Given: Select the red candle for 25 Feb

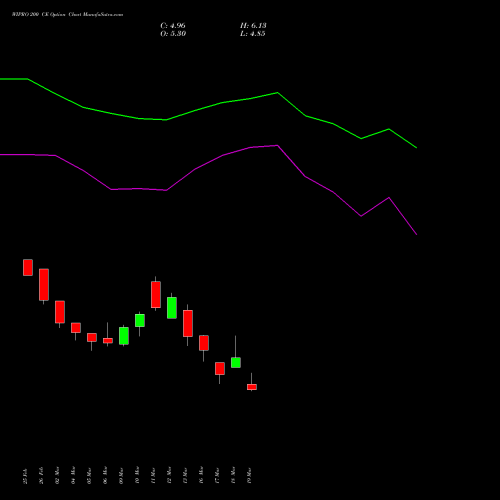Looking at the screenshot, I should click(28, 267).
